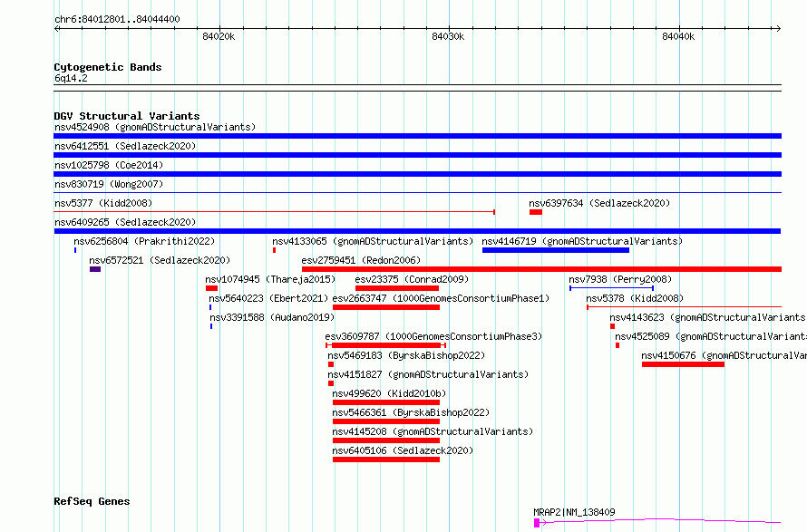Viewport: 807px width, 532px height.
Task: Select the red bar under nsv4150676
Action: [x=683, y=364]
